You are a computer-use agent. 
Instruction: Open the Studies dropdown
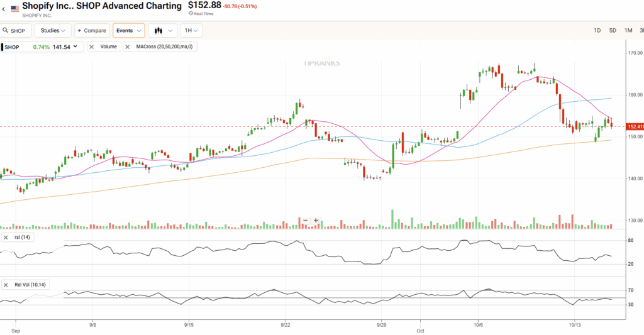point(53,30)
